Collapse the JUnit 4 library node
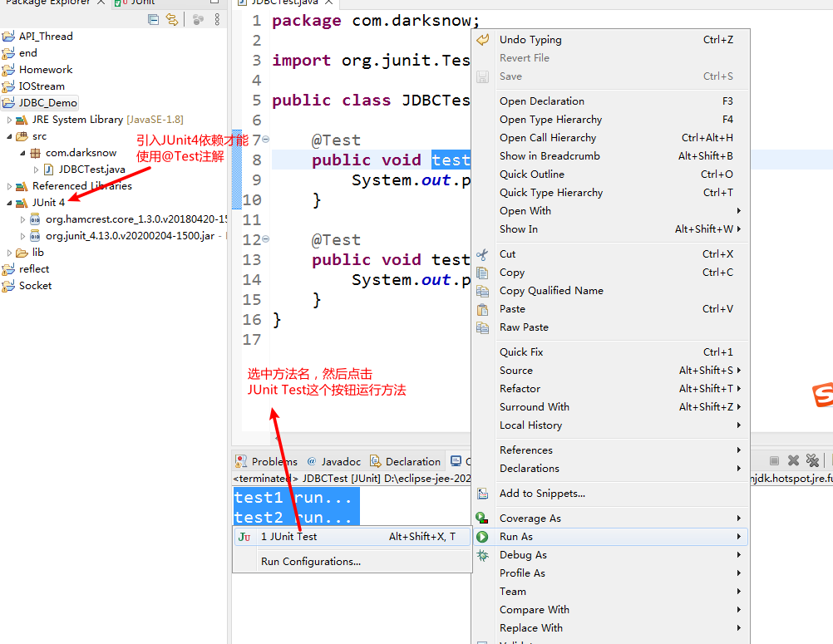This screenshot has height=644, width=833. (9, 203)
